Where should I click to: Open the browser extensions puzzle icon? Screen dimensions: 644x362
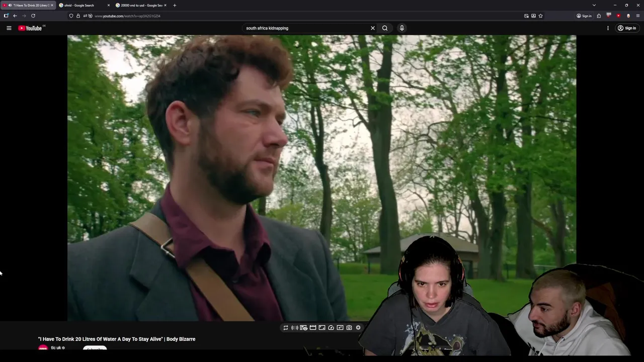(599, 16)
